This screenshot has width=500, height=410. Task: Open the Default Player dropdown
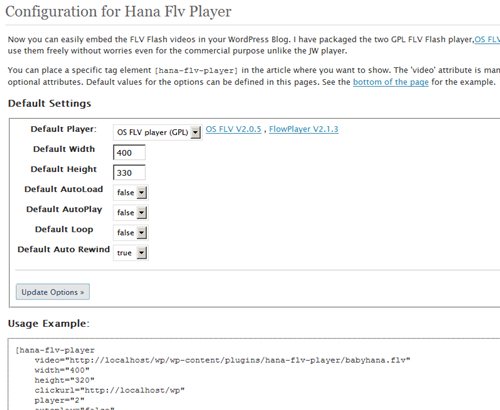(x=157, y=132)
